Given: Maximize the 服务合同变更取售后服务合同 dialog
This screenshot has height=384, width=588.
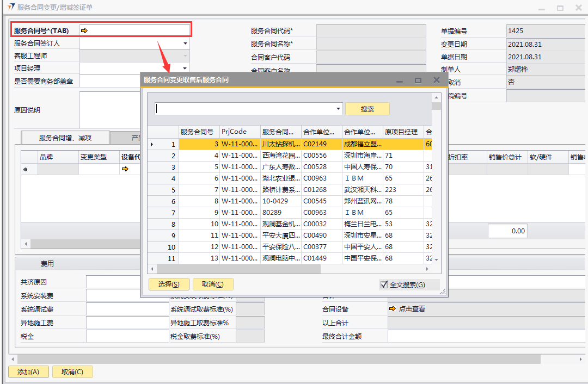Looking at the screenshot, I should pyautogui.click(x=418, y=80).
